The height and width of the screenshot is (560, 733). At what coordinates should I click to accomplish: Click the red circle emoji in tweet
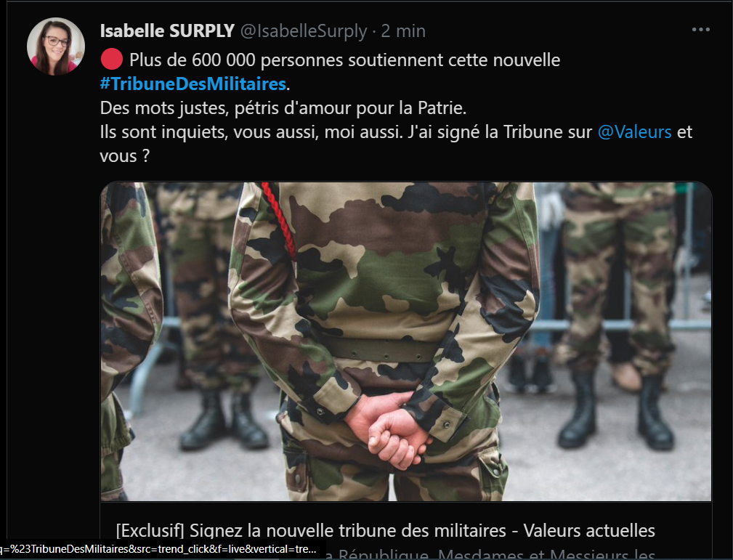pyautogui.click(x=112, y=60)
